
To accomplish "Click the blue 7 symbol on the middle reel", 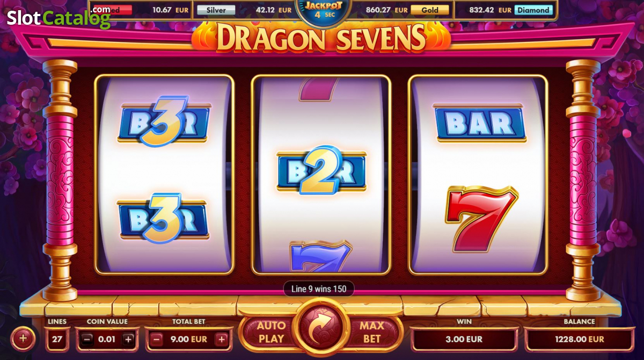I will click(x=320, y=257).
